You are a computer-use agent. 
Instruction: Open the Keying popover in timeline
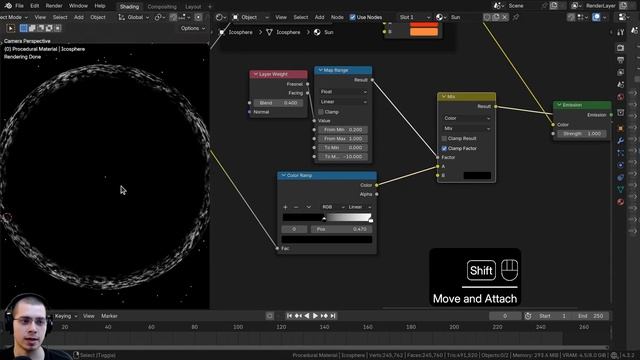[66, 316]
